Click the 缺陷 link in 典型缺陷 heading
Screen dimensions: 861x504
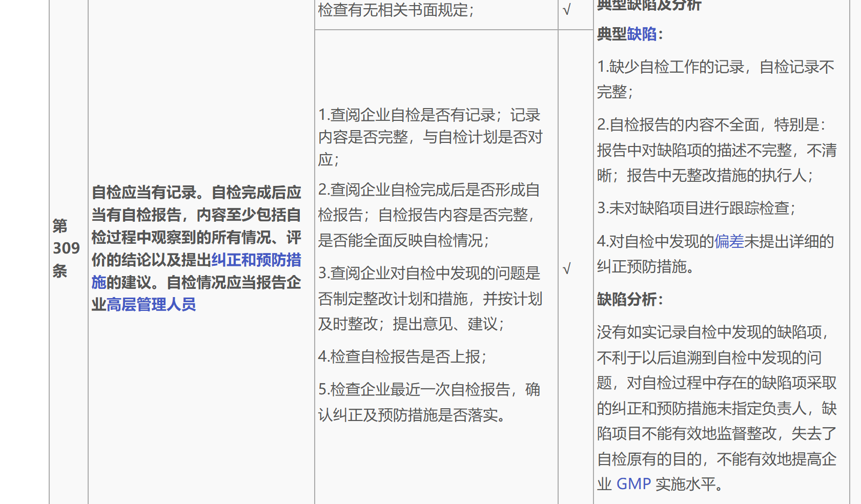(x=642, y=34)
